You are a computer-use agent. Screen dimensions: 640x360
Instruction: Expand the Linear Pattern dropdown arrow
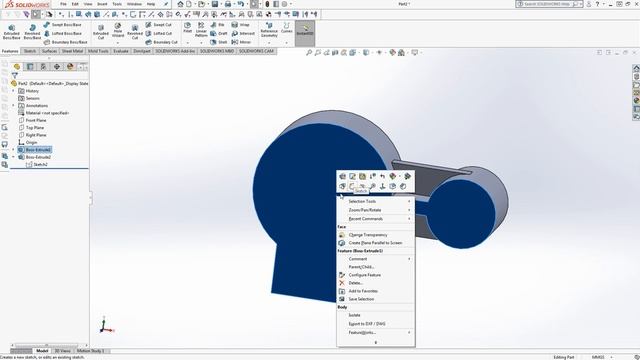point(201,42)
